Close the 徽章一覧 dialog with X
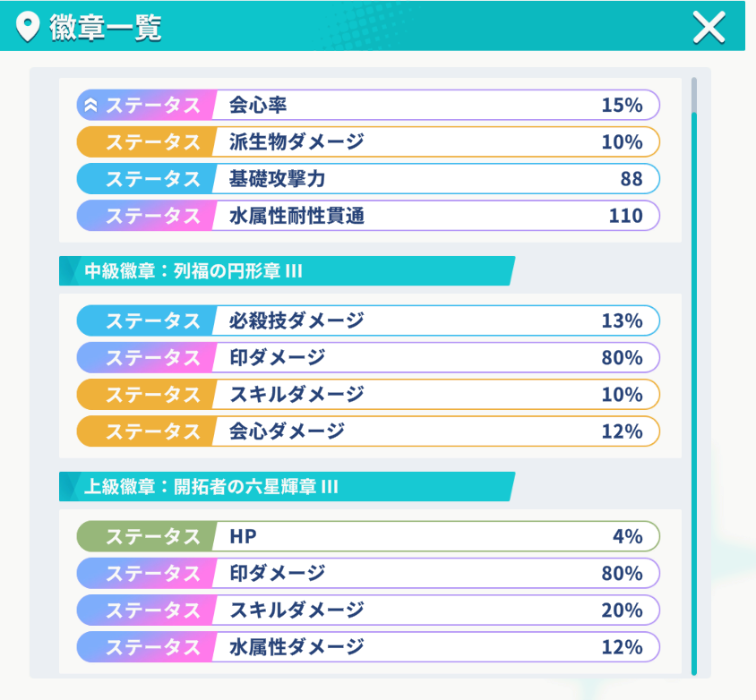This screenshot has width=756, height=700. pos(709,28)
